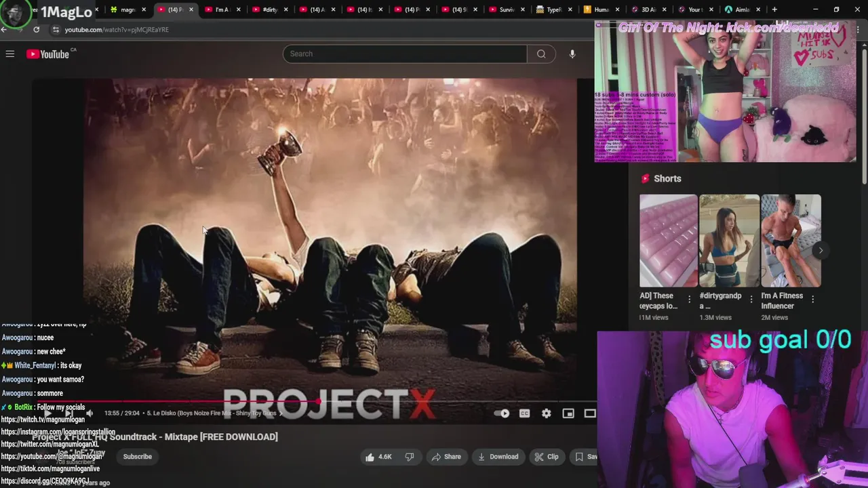Click the twitch.tv/magnumlogan overlay link

click(43, 420)
